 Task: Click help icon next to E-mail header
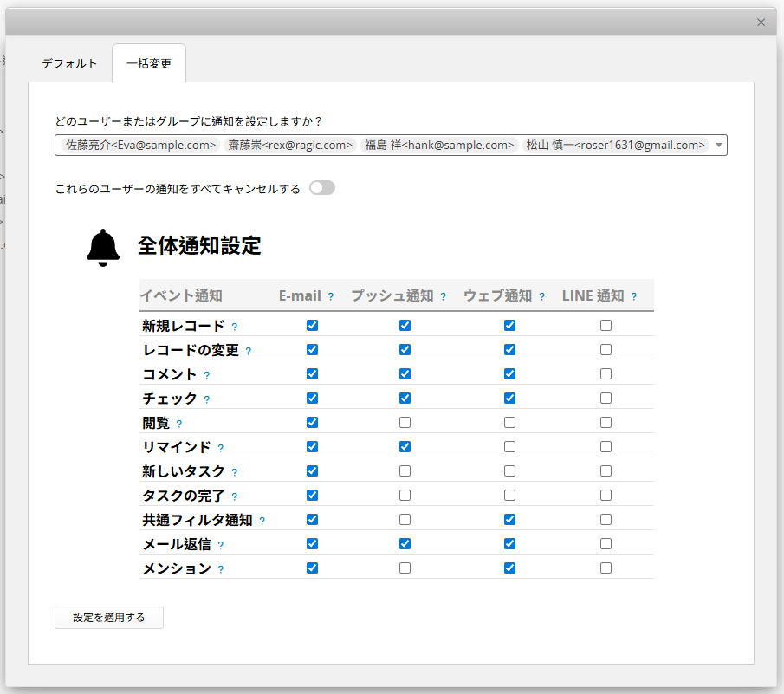(x=331, y=296)
